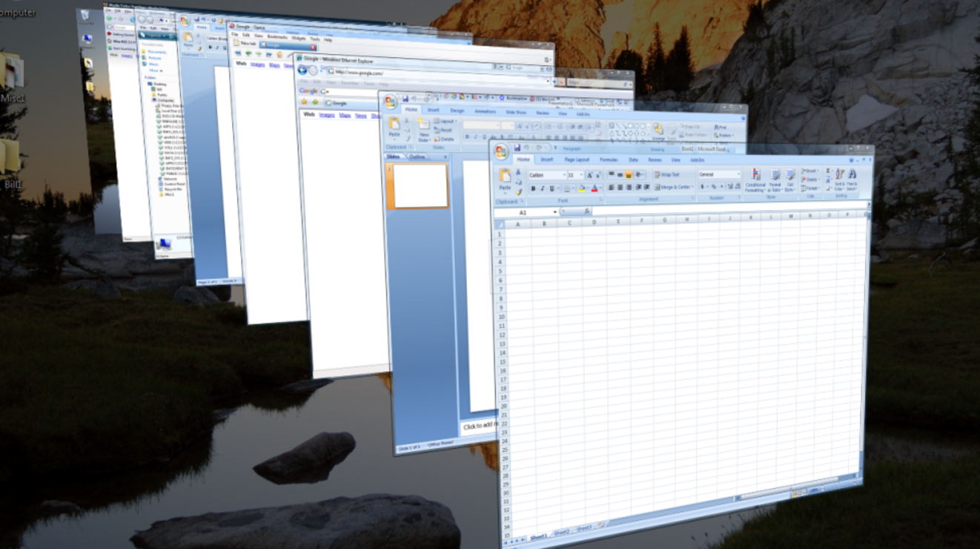Toggle Bold in the Excel Font group
The width and height of the screenshot is (980, 549).
coord(533,188)
